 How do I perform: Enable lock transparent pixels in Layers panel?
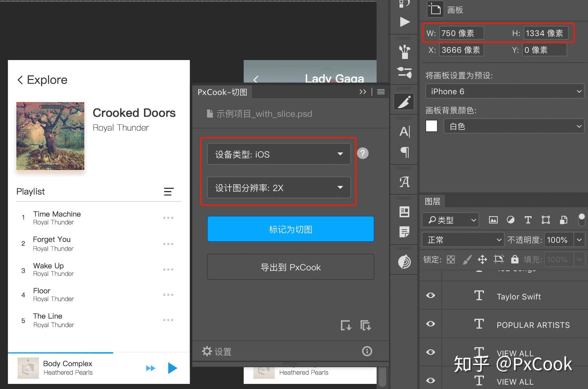tap(450, 259)
